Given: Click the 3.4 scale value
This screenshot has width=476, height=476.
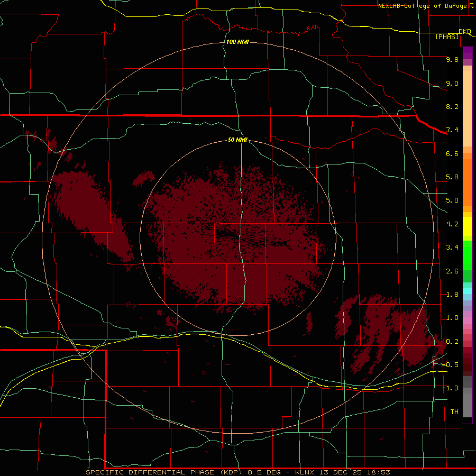Looking at the screenshot, I should 452,248.
